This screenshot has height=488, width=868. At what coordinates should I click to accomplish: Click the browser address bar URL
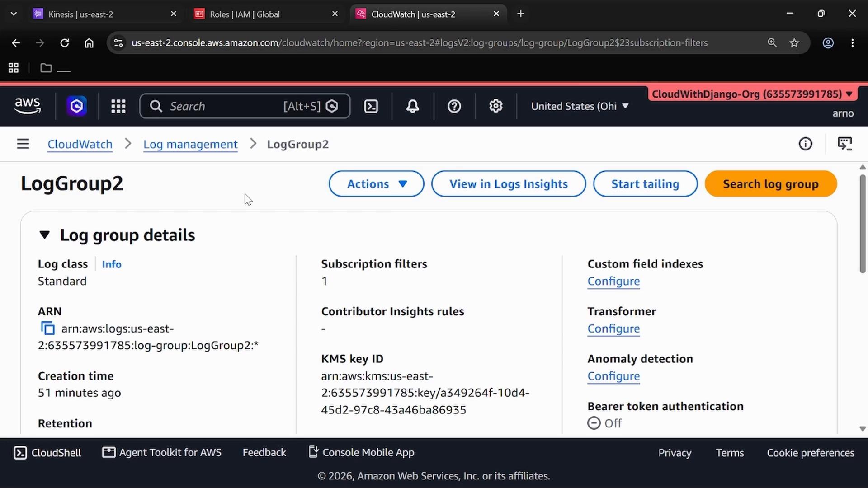click(420, 43)
